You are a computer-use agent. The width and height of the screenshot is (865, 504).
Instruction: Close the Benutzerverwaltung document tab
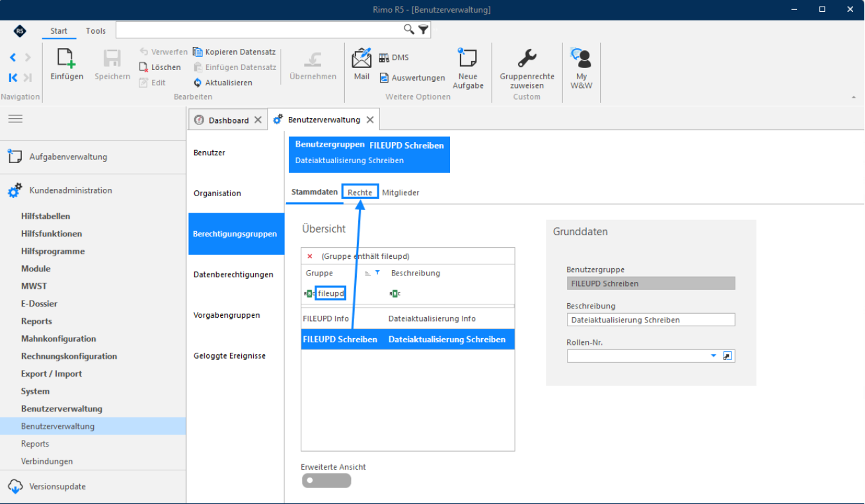pos(370,120)
